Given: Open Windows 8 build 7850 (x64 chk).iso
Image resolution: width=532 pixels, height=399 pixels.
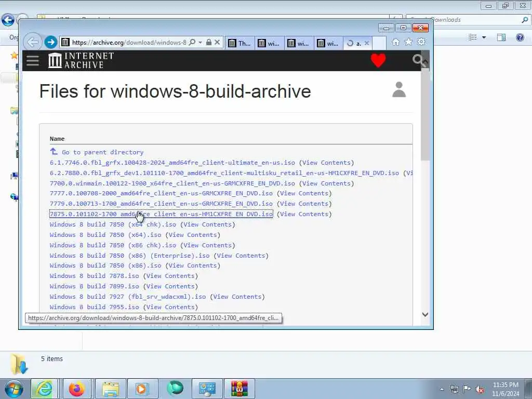Looking at the screenshot, I should [x=113, y=224].
